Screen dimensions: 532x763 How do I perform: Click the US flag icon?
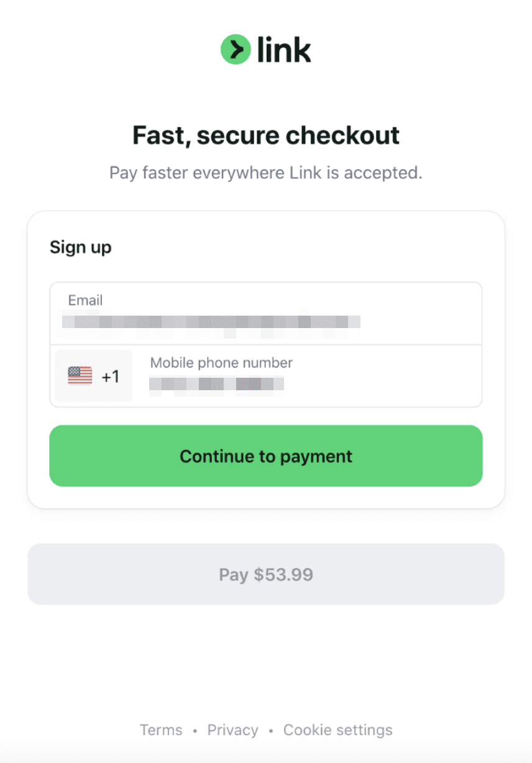point(80,376)
